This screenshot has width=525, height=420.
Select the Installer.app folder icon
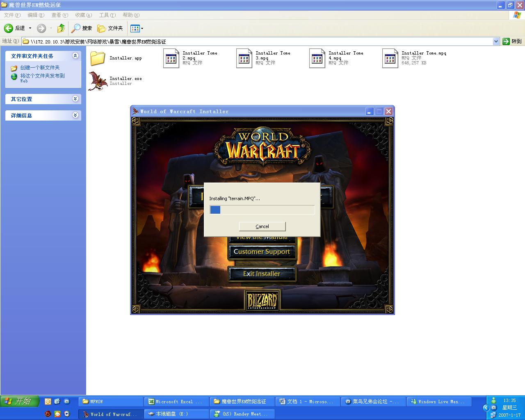98,58
